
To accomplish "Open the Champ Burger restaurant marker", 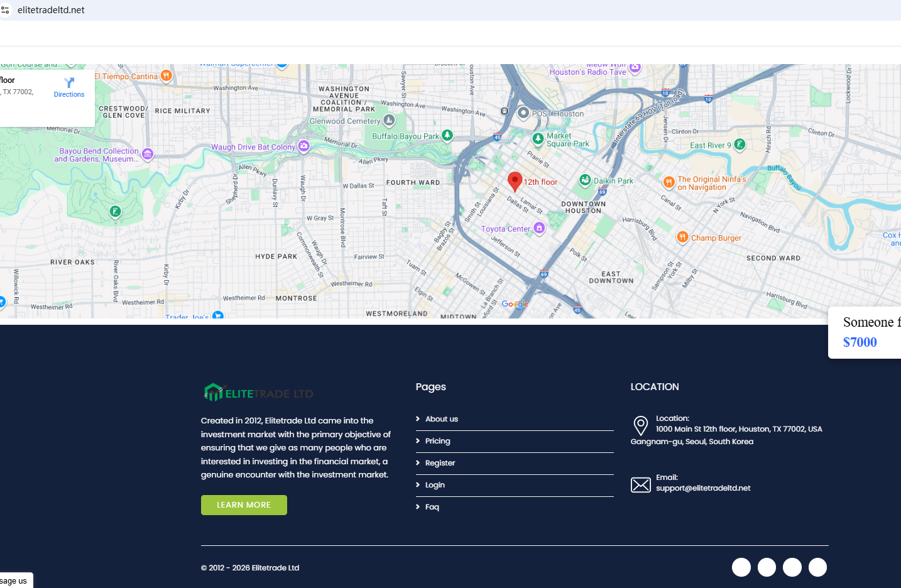I will (x=682, y=237).
